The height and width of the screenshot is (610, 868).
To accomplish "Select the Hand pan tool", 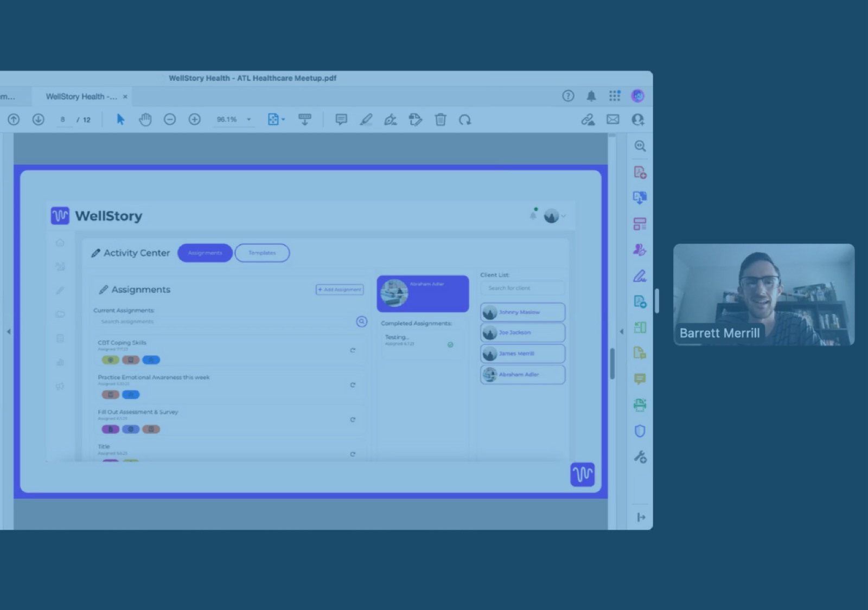I will pos(145,119).
